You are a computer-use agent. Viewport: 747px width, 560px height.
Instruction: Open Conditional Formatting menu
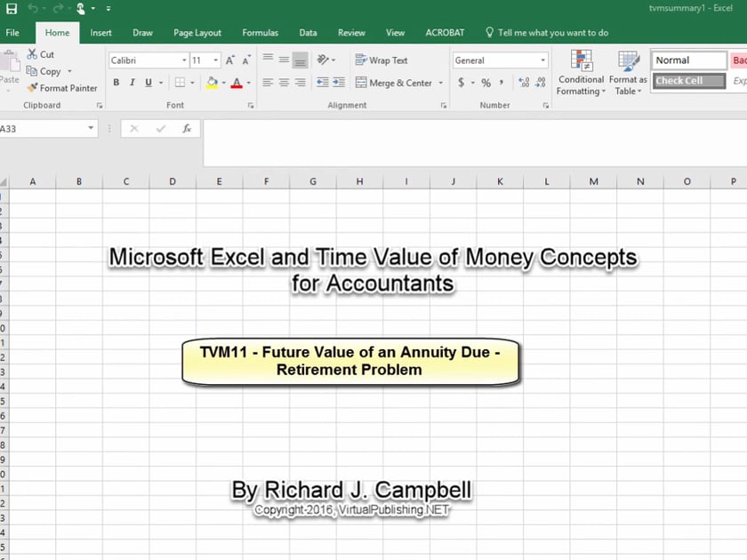click(x=581, y=73)
